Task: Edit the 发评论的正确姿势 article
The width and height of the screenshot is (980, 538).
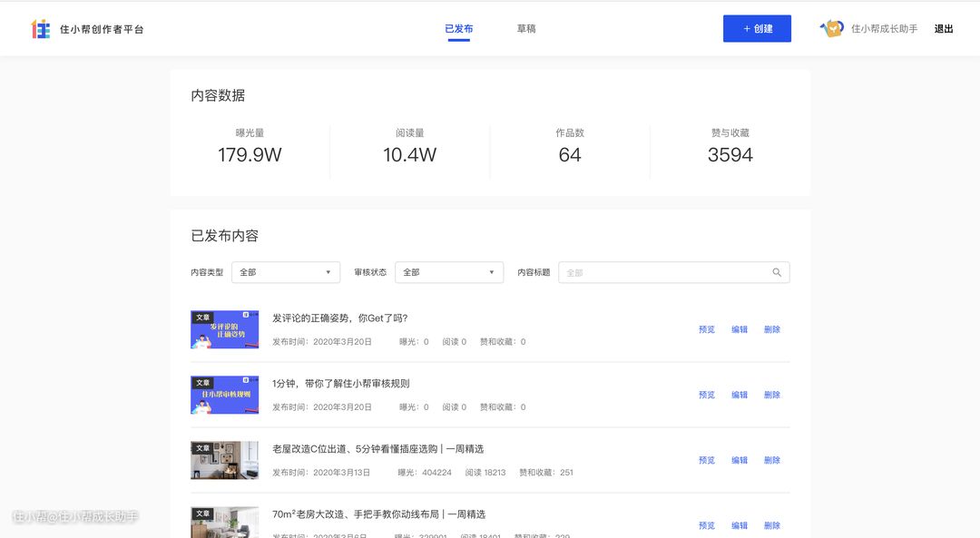Action: pos(740,330)
